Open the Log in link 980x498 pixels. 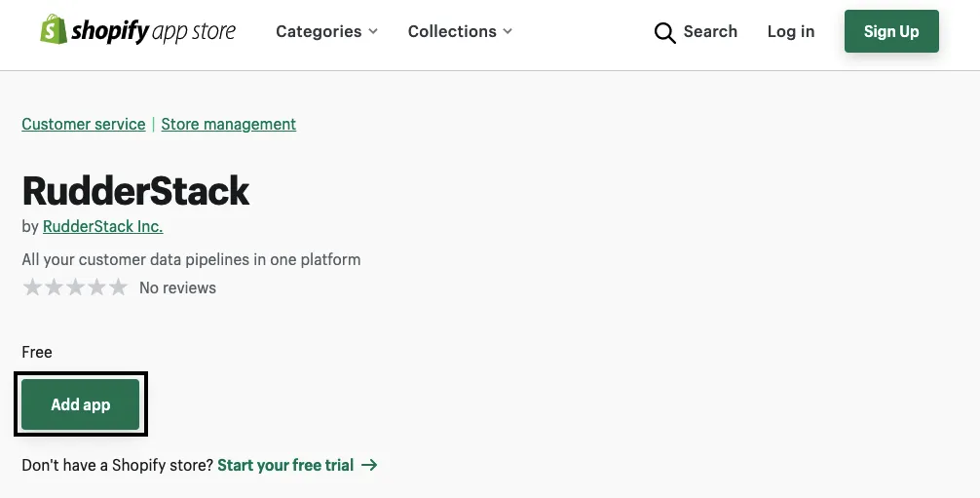point(790,31)
